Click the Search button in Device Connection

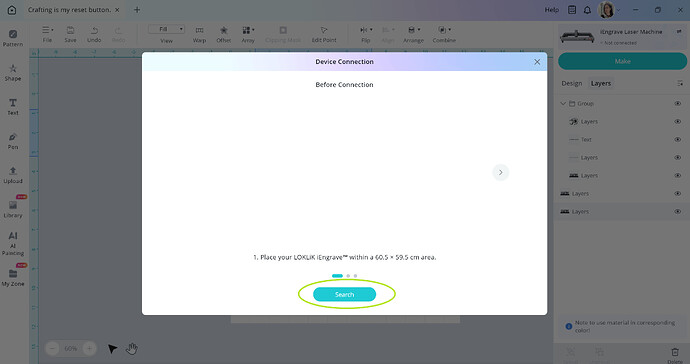[x=344, y=294]
